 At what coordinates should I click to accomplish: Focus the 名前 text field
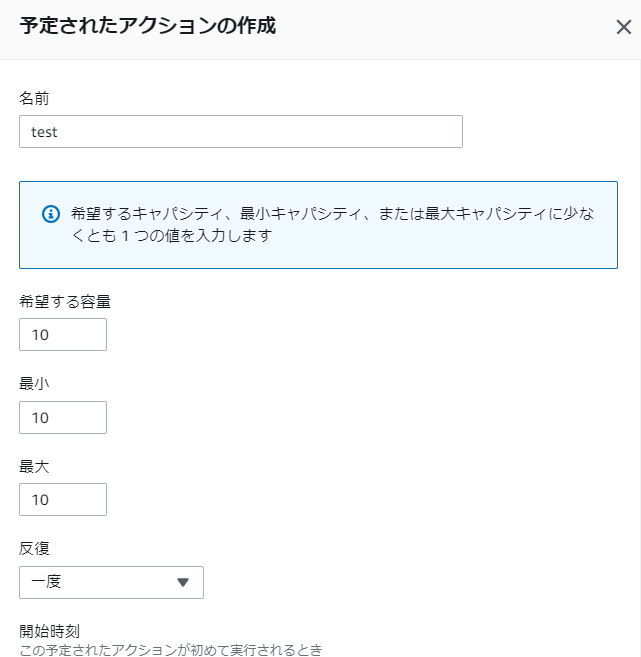tap(241, 132)
